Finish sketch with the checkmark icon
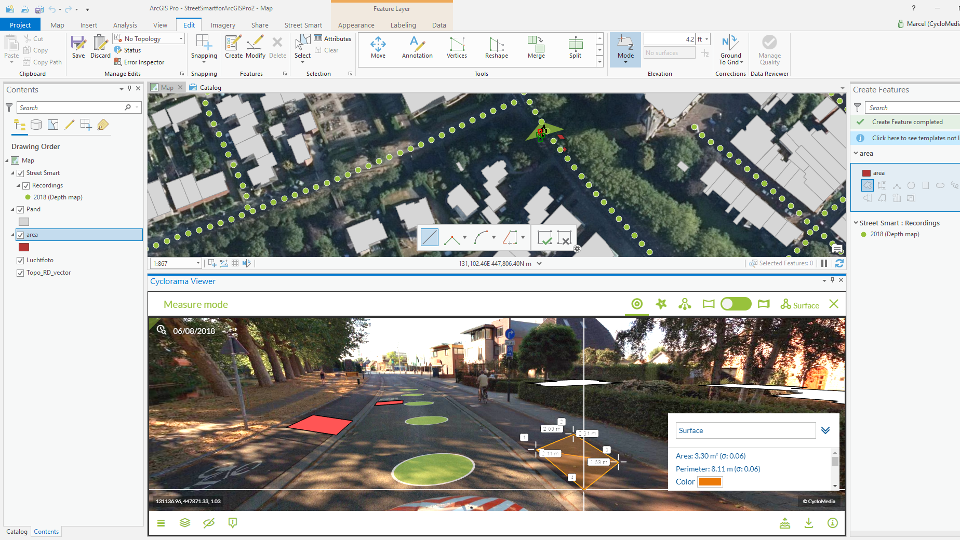Image resolution: width=960 pixels, height=540 pixels. coord(544,238)
